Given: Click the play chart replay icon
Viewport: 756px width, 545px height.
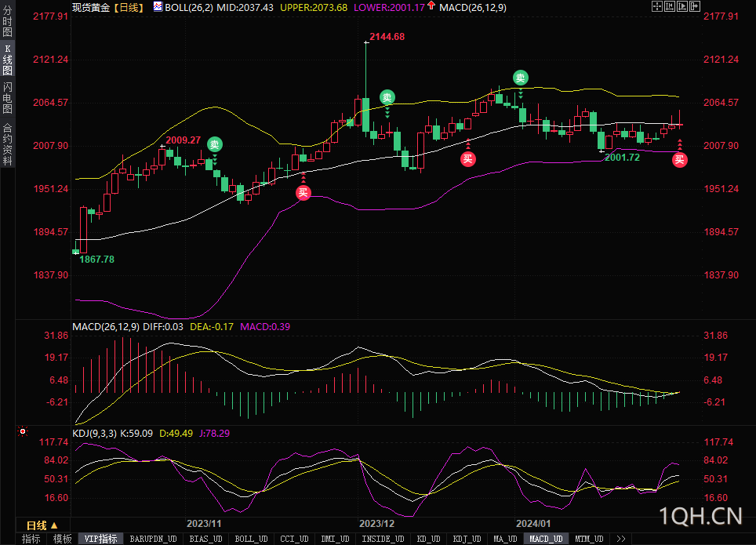Looking at the screenshot, I should click(682, 6).
